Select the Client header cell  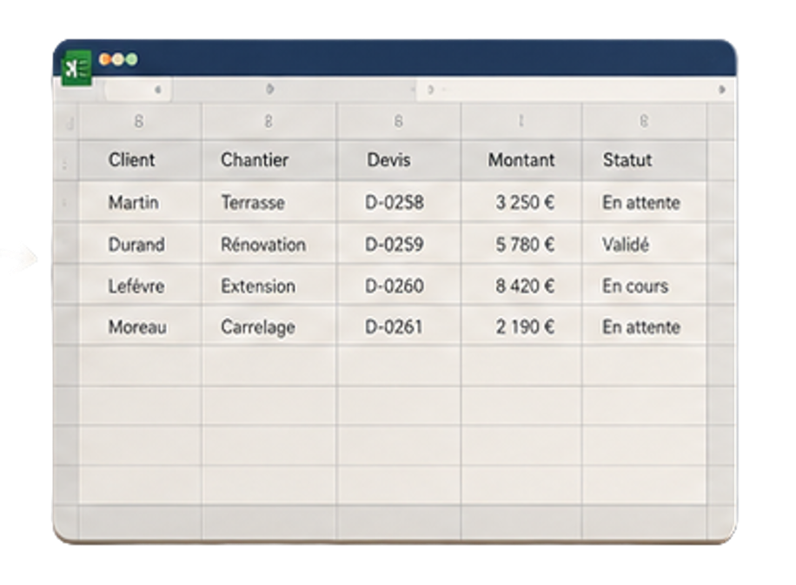(140, 160)
